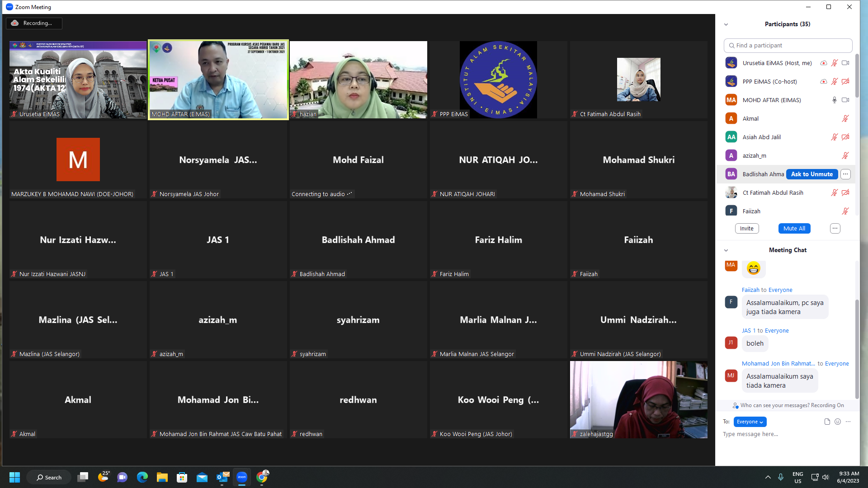Image resolution: width=868 pixels, height=488 pixels.
Task: Click the Ask to Unmute button
Action: point(811,174)
